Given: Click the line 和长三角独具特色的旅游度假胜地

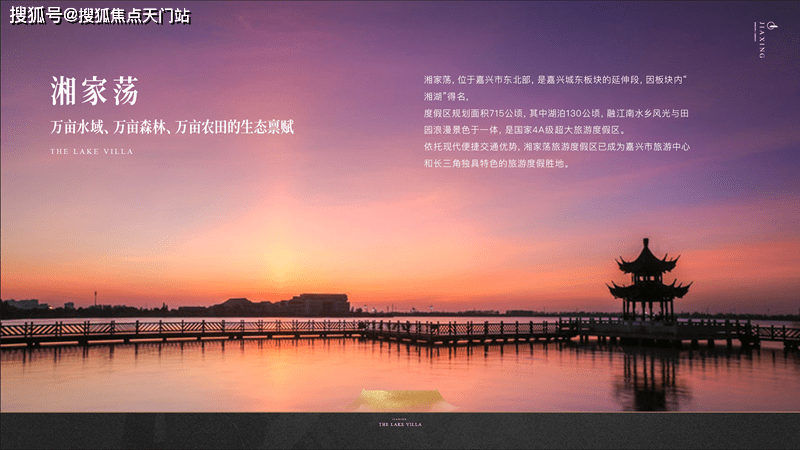Looking at the screenshot, I should [496, 164].
